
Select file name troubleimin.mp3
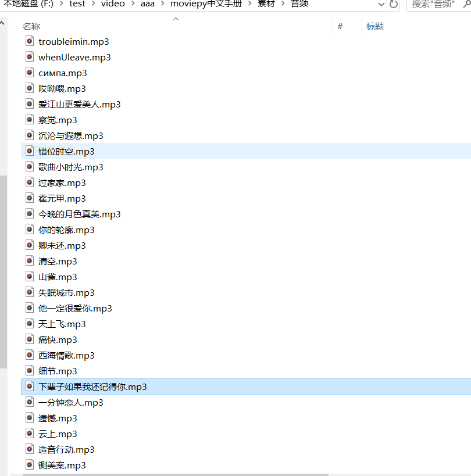[73, 42]
